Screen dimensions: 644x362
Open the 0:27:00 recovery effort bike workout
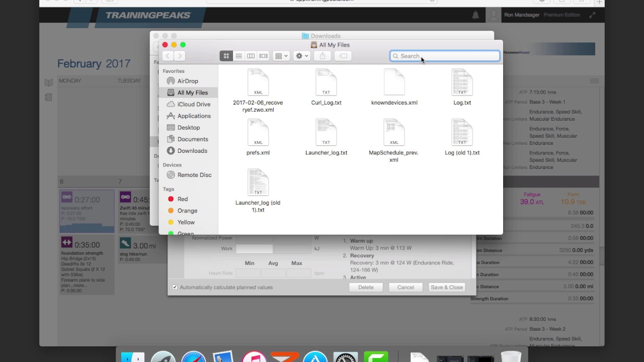[x=88, y=211]
